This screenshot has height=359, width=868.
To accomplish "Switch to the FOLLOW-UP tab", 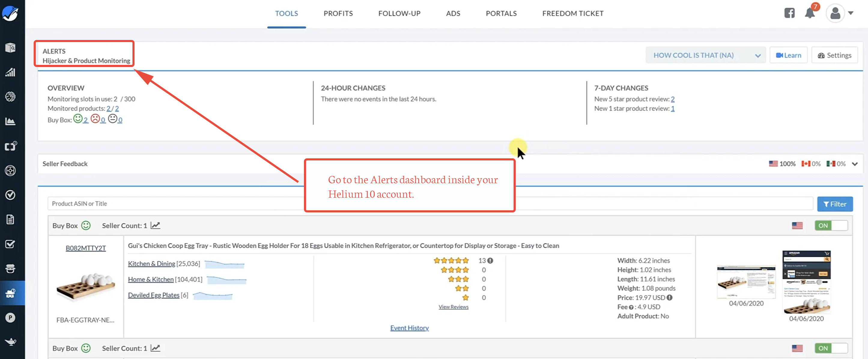I will [x=399, y=14].
